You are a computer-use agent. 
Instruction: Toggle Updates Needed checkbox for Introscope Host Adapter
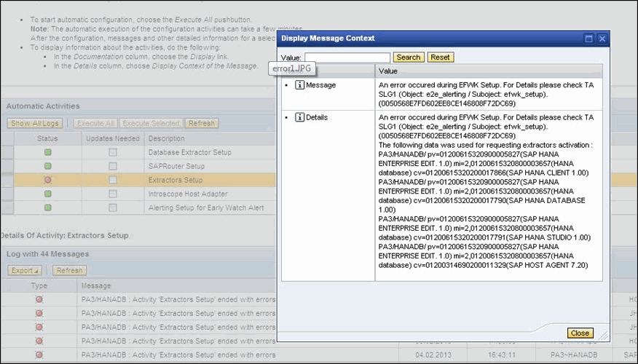pyautogui.click(x=113, y=194)
